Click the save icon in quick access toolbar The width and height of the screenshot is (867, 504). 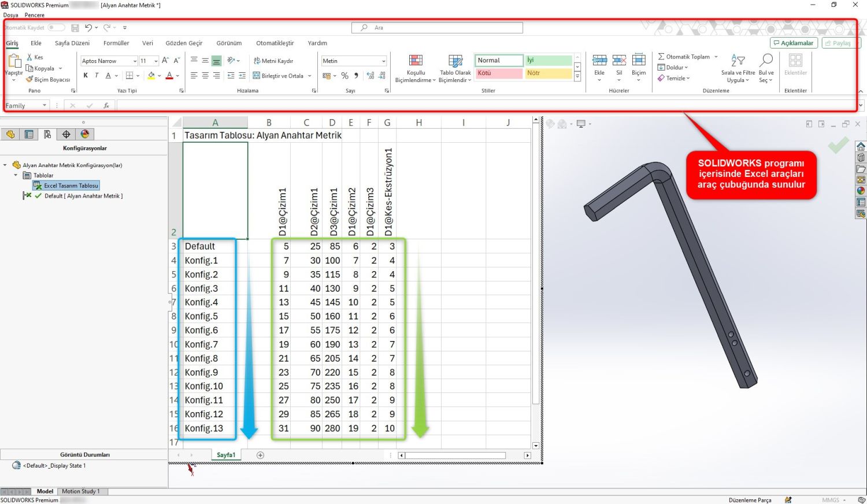tap(75, 28)
